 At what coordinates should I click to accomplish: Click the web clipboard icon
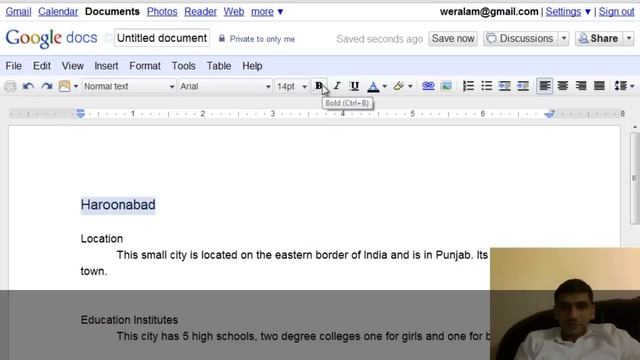[x=64, y=86]
